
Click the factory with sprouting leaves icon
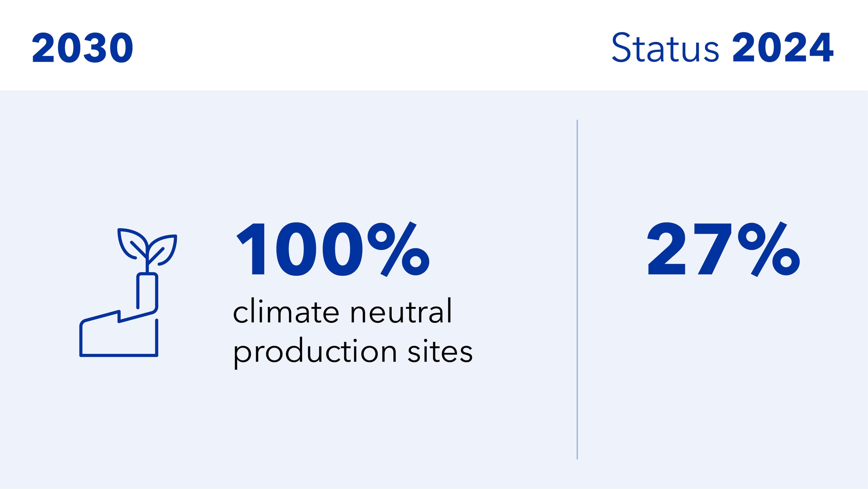coord(128,293)
